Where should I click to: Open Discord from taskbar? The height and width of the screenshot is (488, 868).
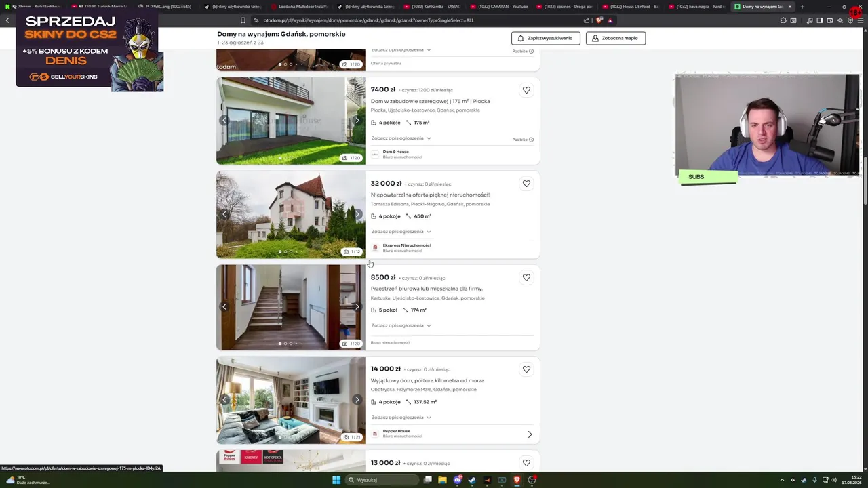(458, 480)
